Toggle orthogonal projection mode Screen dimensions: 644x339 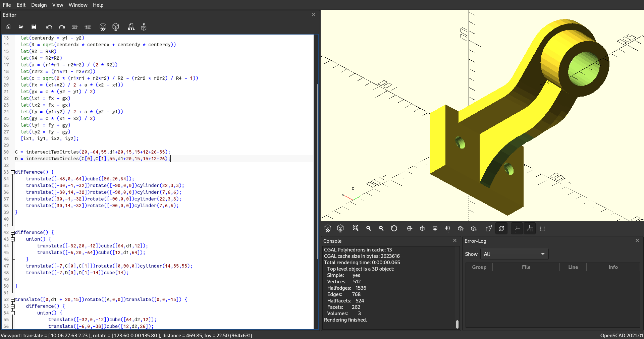(x=501, y=228)
